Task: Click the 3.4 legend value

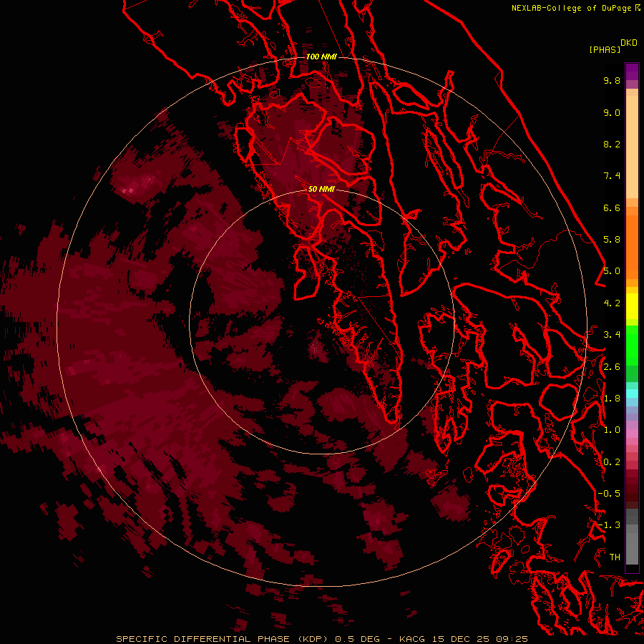Action: [612, 335]
